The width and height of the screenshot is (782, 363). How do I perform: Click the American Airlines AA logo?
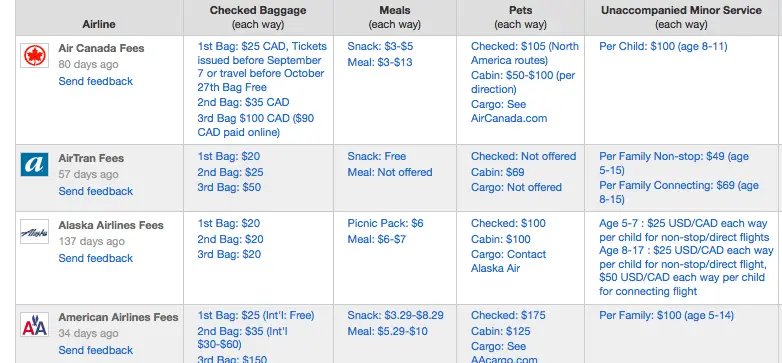(34, 325)
